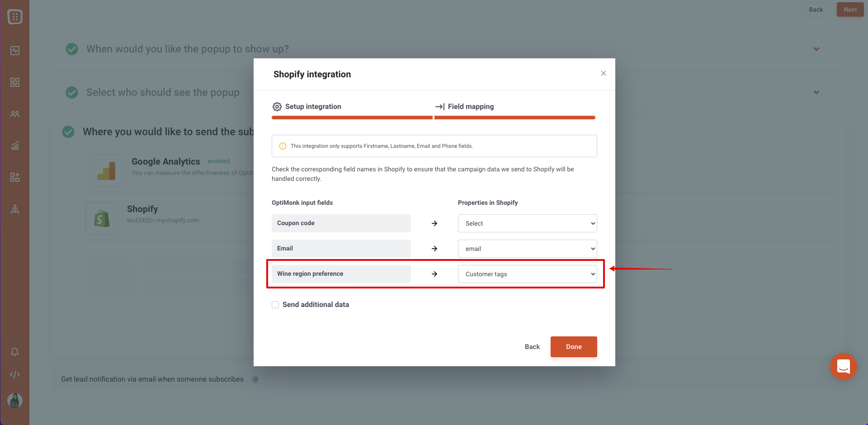Open the subscribers people icon in sidebar
868x425 pixels.
click(15, 114)
